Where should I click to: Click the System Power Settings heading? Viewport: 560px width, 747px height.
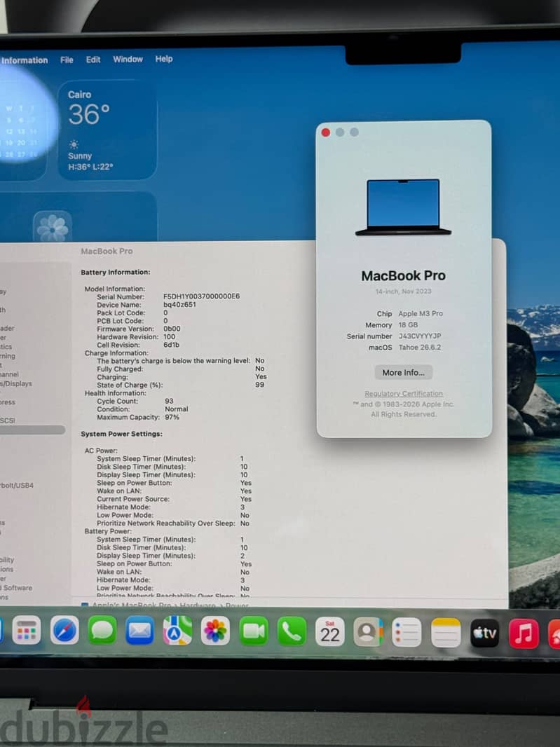point(121,434)
